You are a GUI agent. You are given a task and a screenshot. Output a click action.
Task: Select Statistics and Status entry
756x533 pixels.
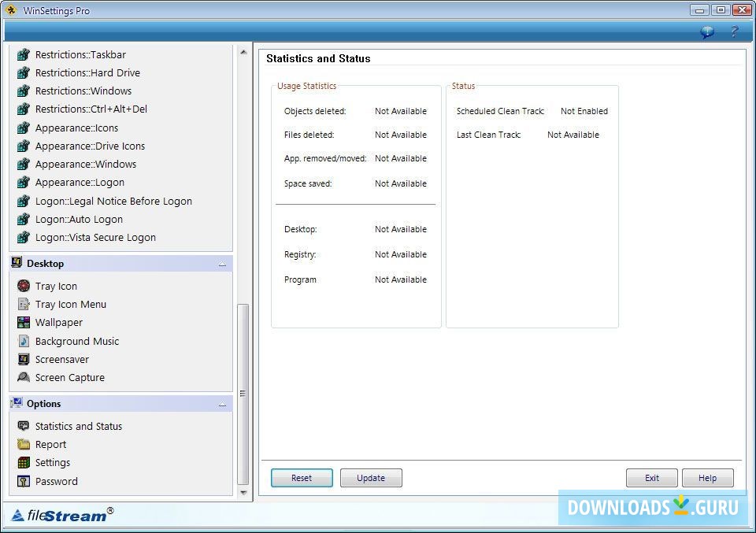[79, 426]
